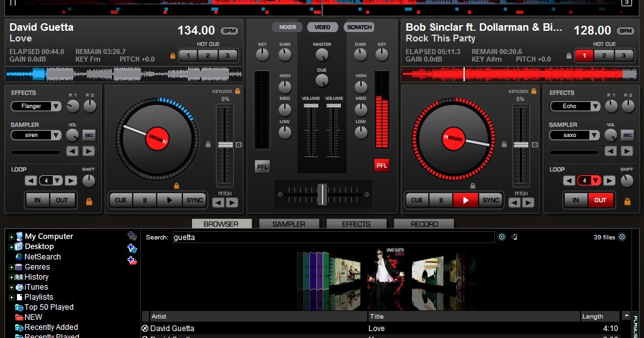
Task: Click left sampler previous arrow
Action: pyautogui.click(x=72, y=151)
